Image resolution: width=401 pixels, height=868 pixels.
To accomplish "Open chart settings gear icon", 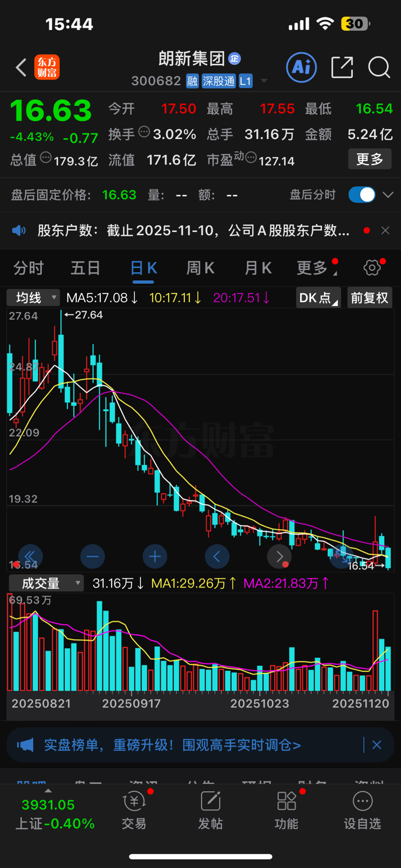I will 372,268.
